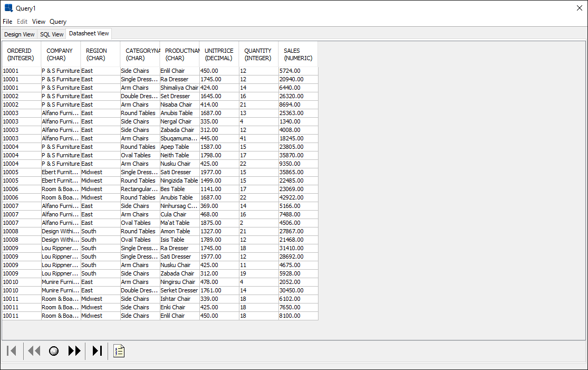This screenshot has height=370, width=588.
Task: Open the View menu
Action: tap(38, 22)
